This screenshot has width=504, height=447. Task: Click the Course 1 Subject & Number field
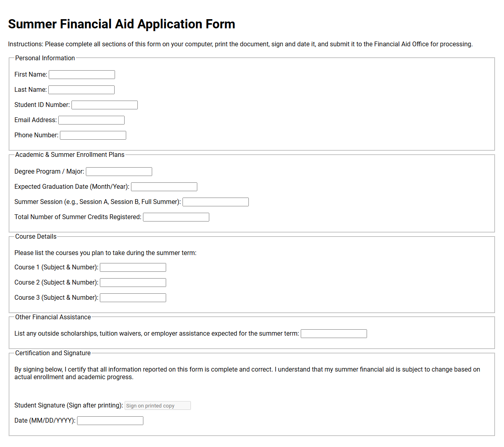[133, 267]
